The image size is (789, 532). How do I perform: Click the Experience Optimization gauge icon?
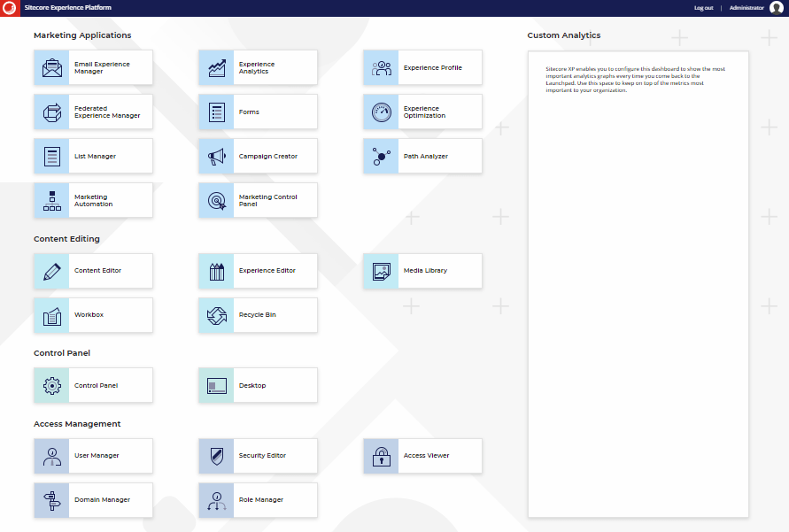coord(381,112)
